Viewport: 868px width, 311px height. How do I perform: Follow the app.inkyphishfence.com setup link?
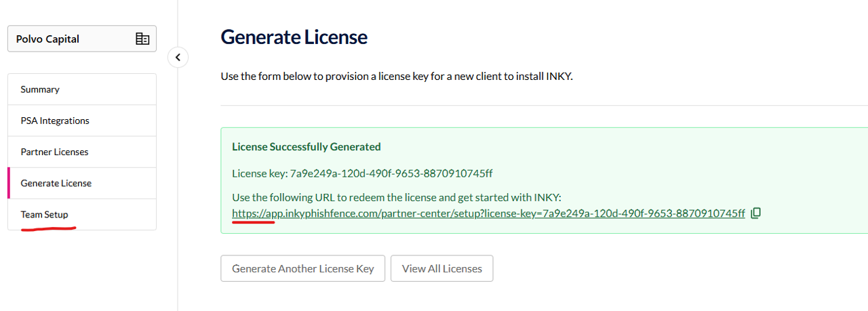488,213
